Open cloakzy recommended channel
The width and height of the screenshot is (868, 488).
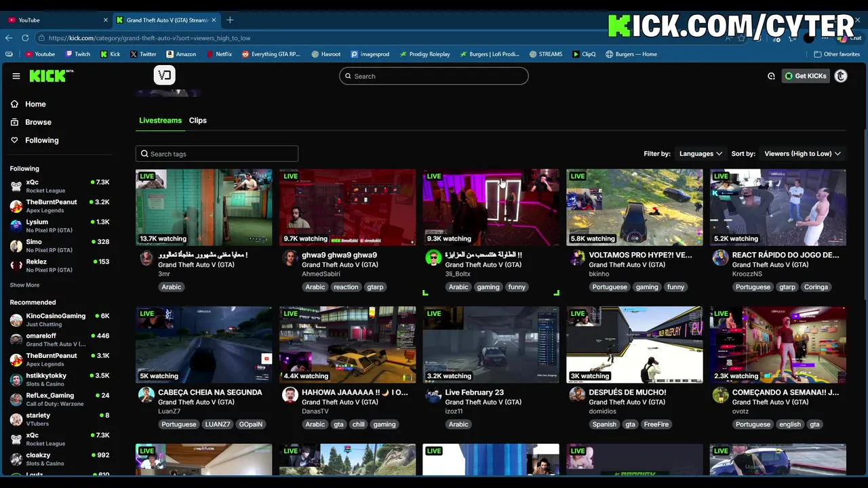(x=60, y=459)
